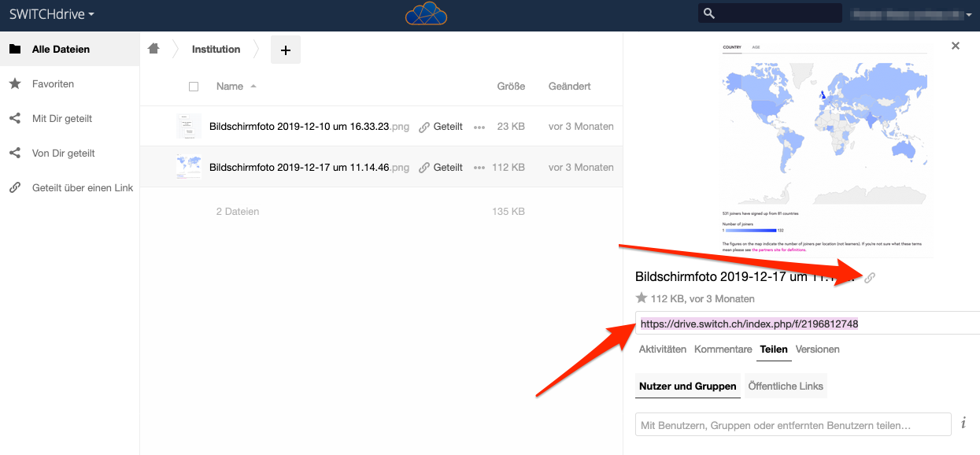This screenshot has height=455, width=980.
Task: Open the Kommentare tab
Action: point(723,349)
